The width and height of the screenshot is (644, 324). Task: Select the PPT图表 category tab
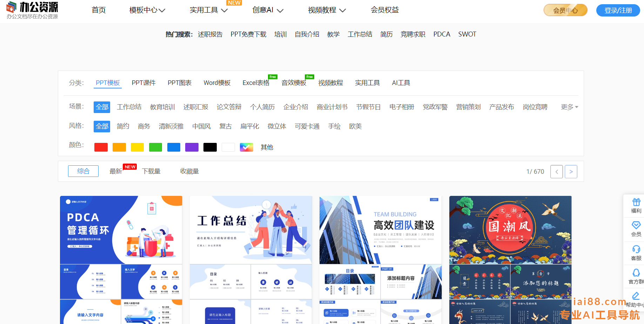tap(180, 83)
